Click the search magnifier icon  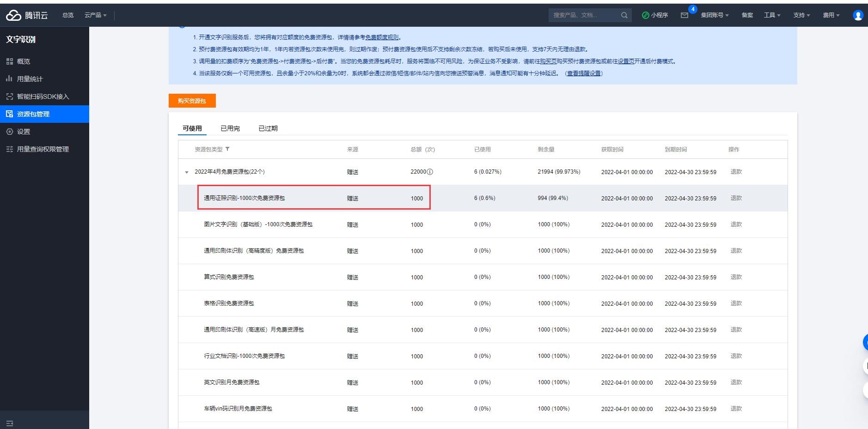[624, 15]
